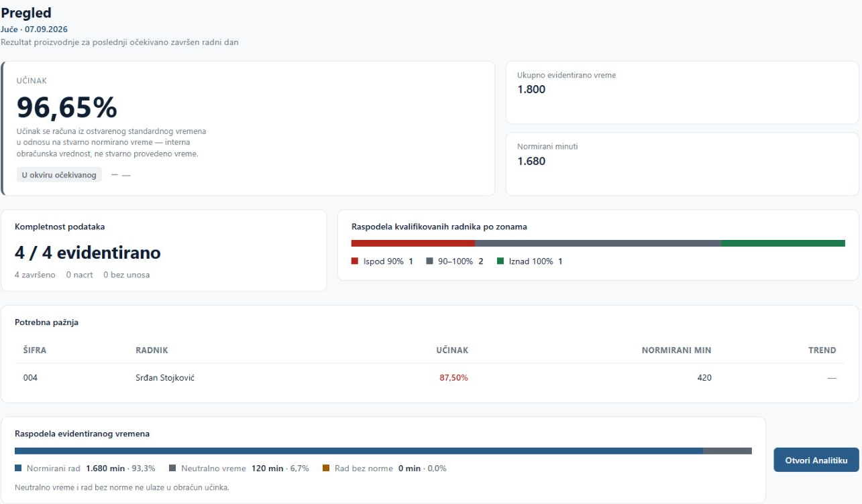
Task: Select the 0 min · 0,0% legend value
Action: (x=422, y=468)
